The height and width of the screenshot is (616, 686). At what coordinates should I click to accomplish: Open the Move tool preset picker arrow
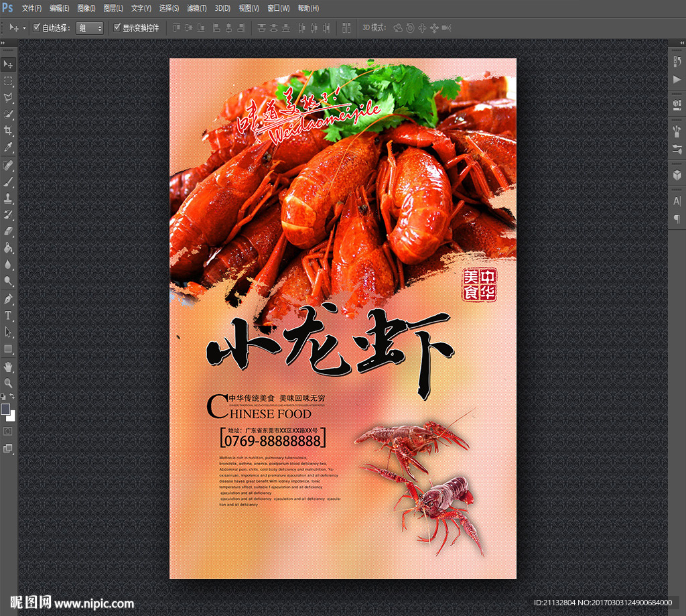point(24,28)
